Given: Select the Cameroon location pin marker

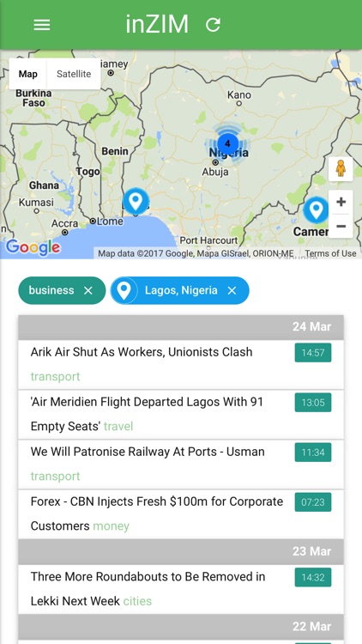Looking at the screenshot, I should 316,210.
